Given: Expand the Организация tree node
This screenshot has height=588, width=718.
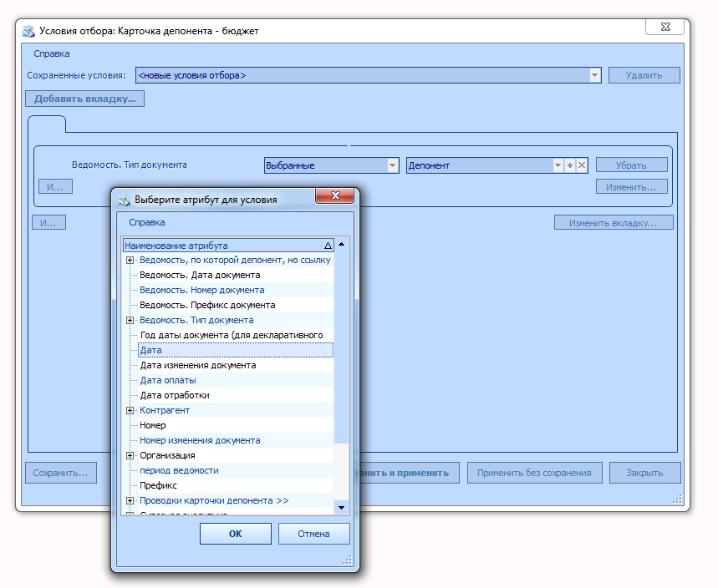Looking at the screenshot, I should [130, 455].
